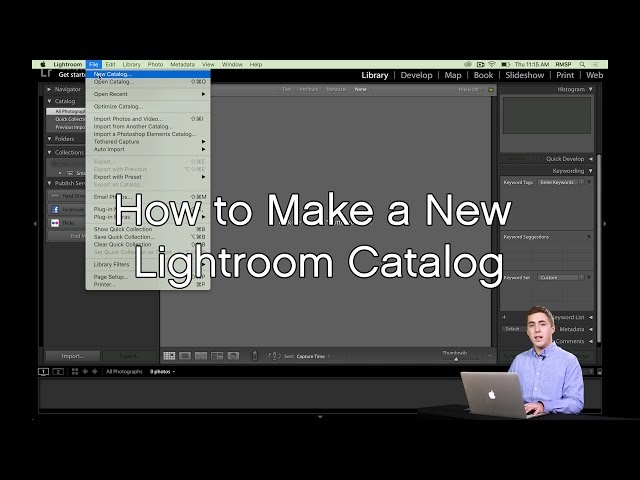Collapse the Catalog panel

coord(49,101)
